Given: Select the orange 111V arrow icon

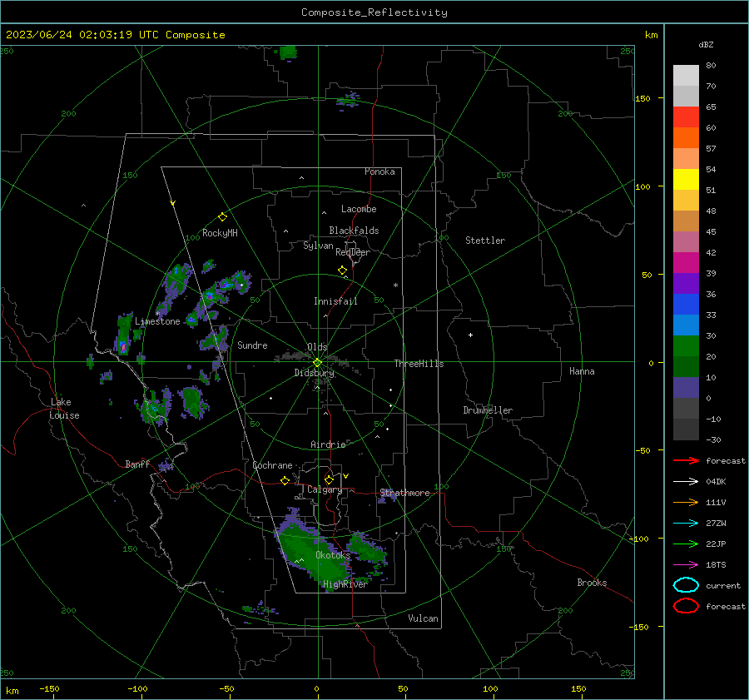Looking at the screenshot, I should [x=686, y=502].
